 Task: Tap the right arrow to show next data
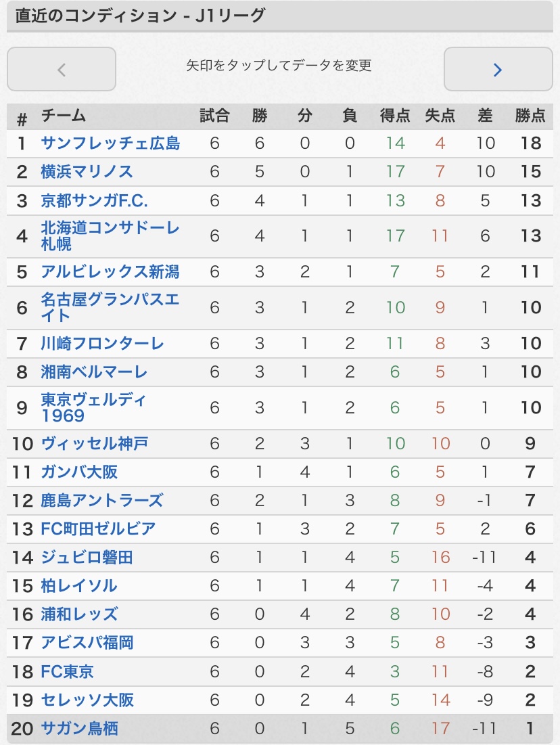498,69
